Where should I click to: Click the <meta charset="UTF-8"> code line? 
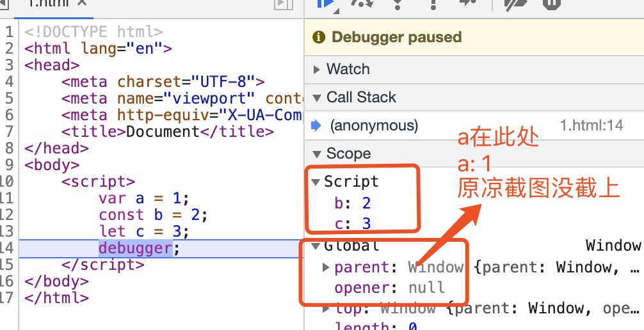click(163, 82)
